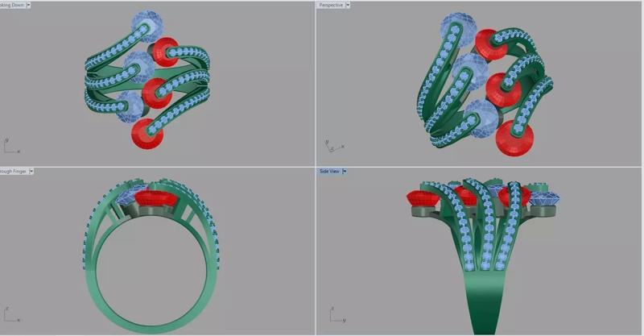Screen dimensions: 644x336
Task: Pick the leftmost red gem in Side View
Action: coord(422,198)
